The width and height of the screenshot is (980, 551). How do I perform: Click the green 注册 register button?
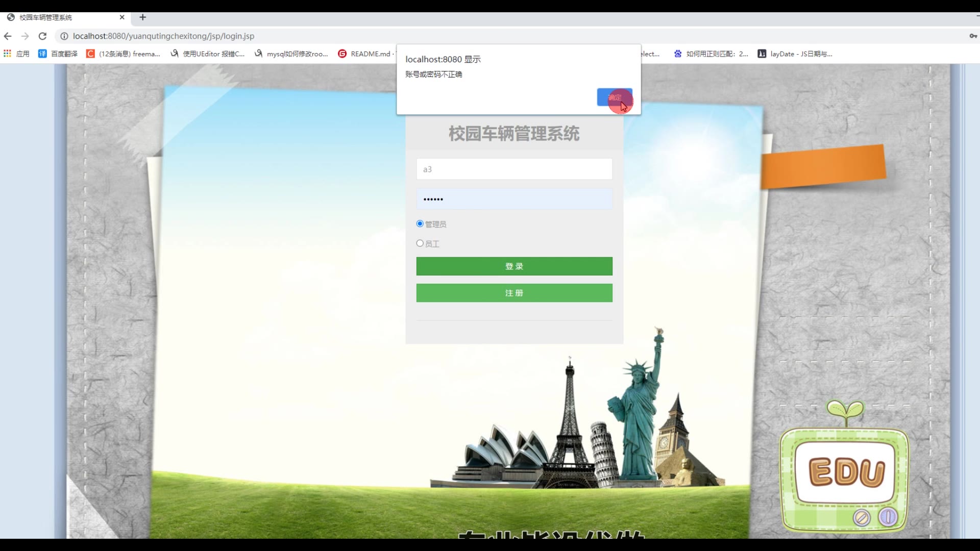pos(514,293)
